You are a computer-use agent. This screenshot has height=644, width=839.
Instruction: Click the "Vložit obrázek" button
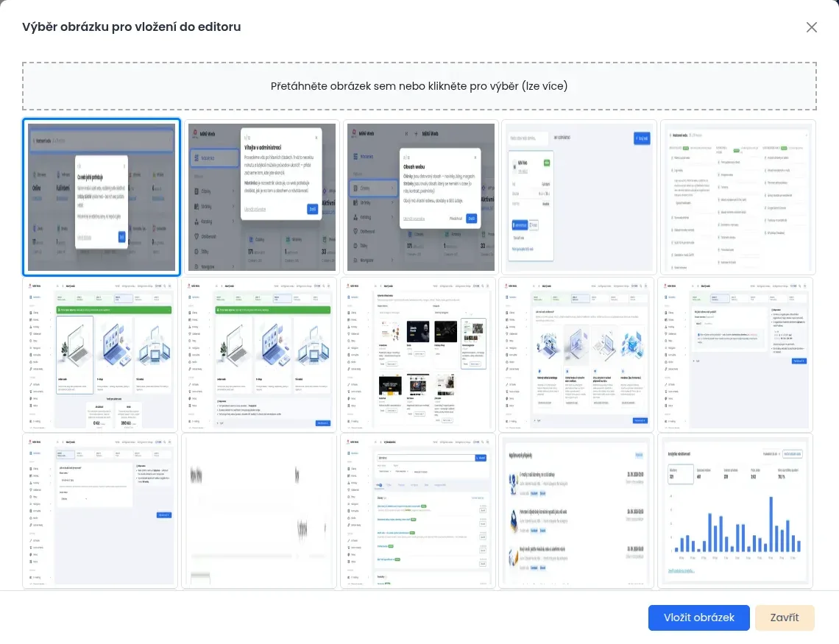pyautogui.click(x=699, y=618)
